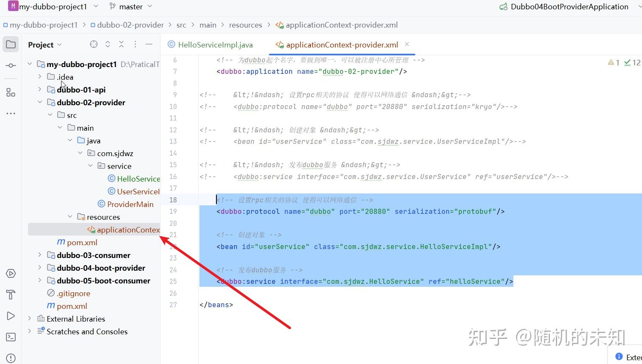
Task: Open the Terminal tool window
Action: pyautogui.click(x=11, y=337)
